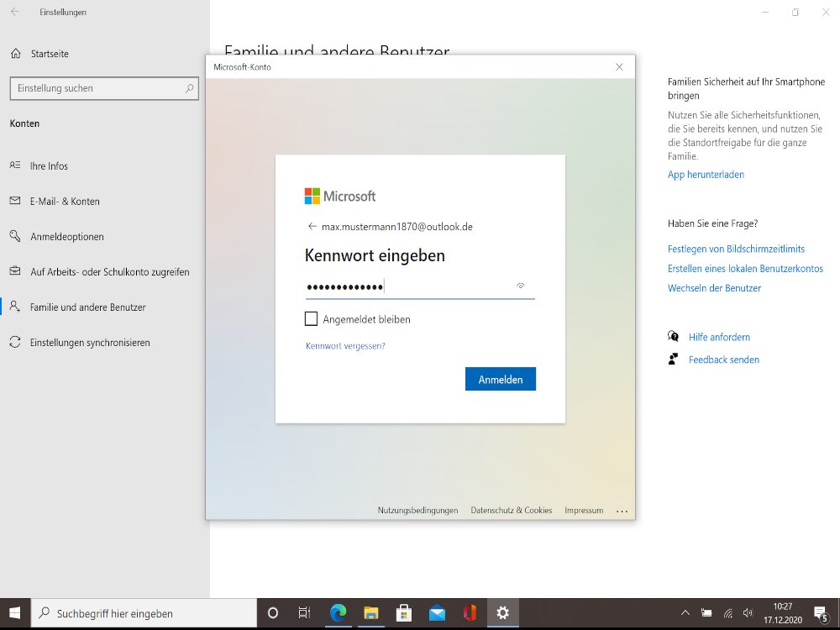This screenshot has height=630, width=840.
Task: Expand hidden system tray icons chevron
Action: coord(685,613)
